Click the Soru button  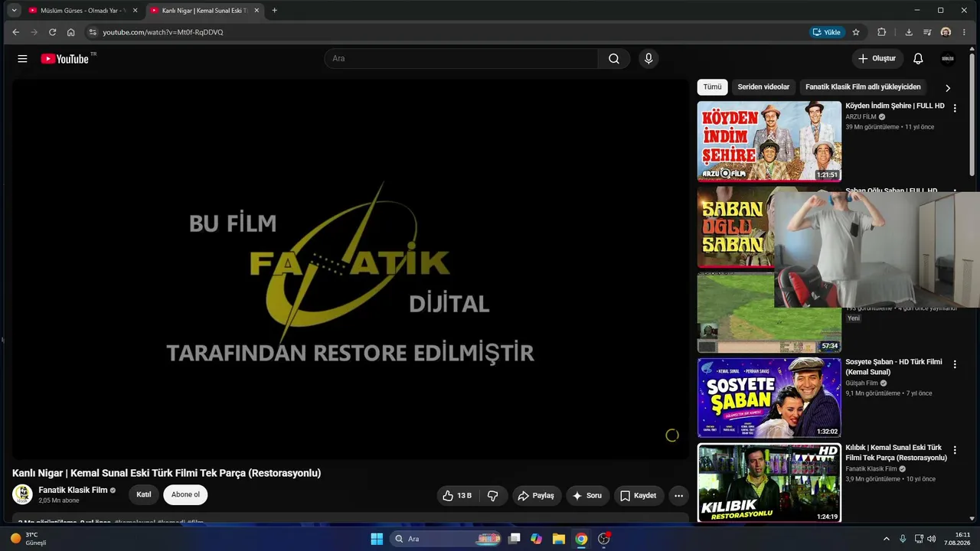[x=587, y=495]
